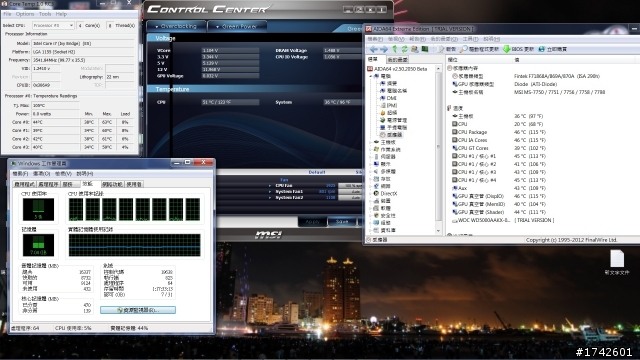Screen dimensions: 640x360
Task: Refresh the AIDA64 sensor page
Action: point(404,49)
